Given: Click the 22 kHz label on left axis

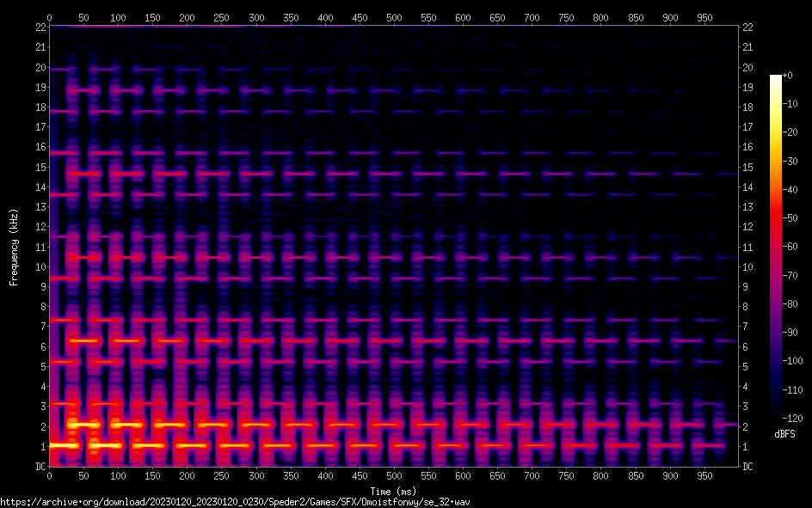Looking at the screenshot, I should [x=39, y=28].
